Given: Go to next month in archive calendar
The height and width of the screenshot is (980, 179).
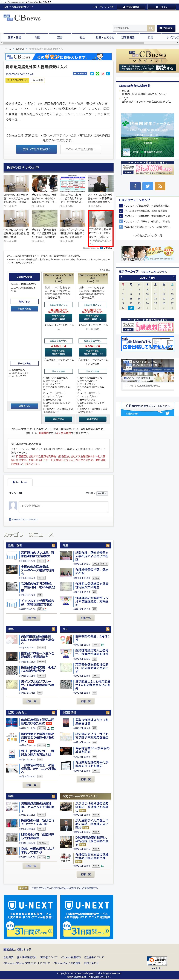Looking at the screenshot, I should (174, 277).
